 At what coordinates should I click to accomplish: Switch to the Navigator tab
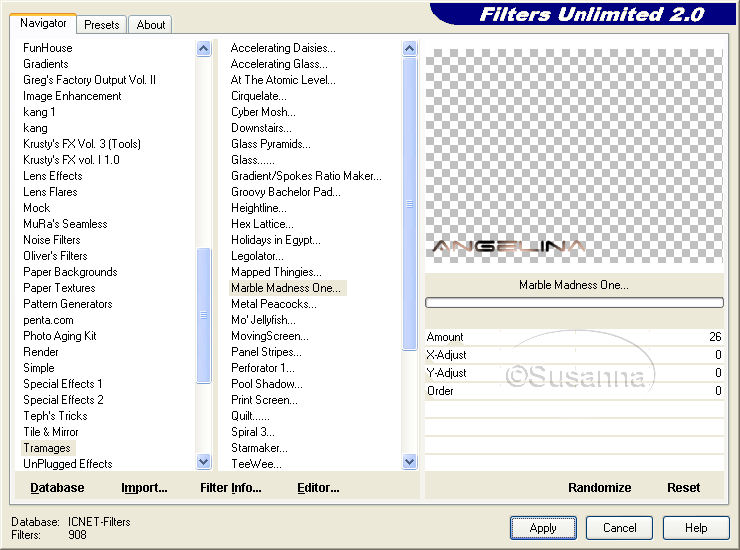point(43,23)
